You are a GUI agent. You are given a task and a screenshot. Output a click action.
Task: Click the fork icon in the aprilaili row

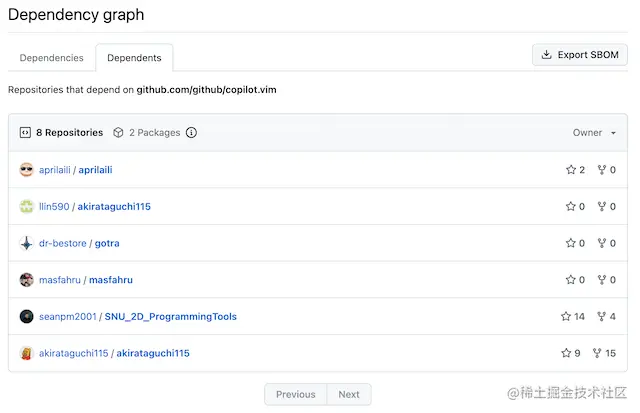point(602,170)
